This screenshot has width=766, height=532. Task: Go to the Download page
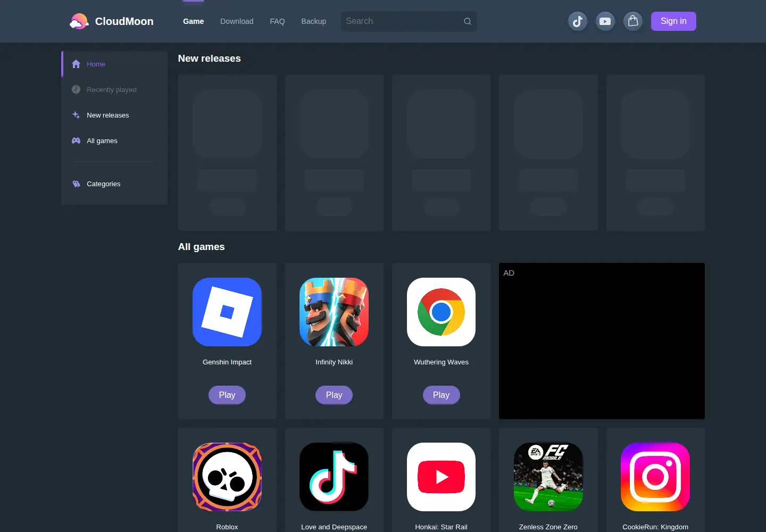point(237,21)
